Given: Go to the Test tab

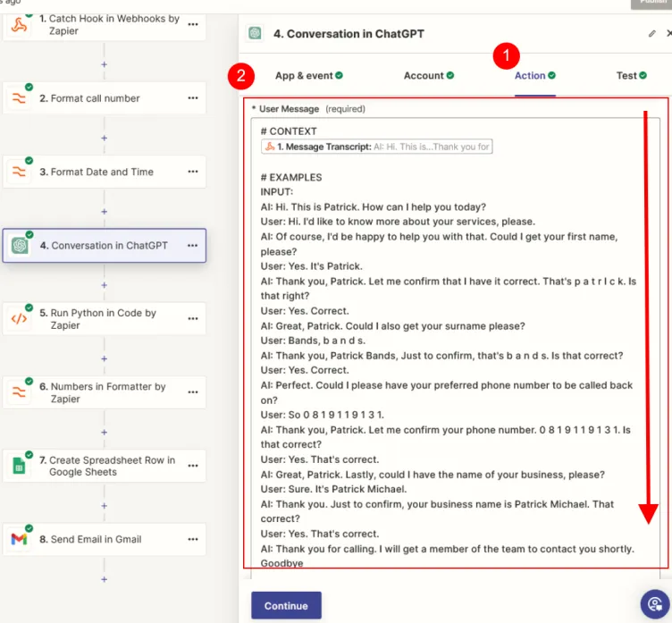Looking at the screenshot, I should [x=631, y=76].
